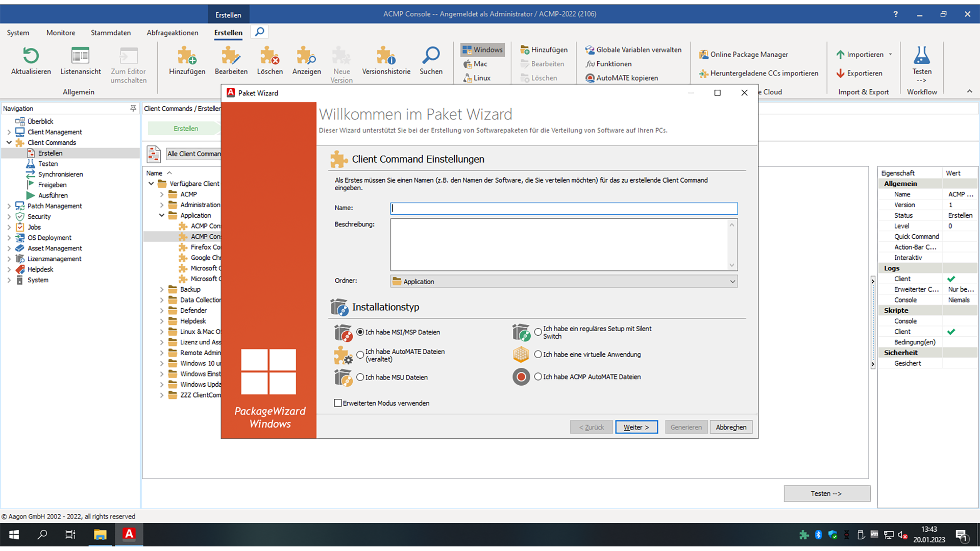Open the Importieren dropdown arrow

tap(890, 55)
